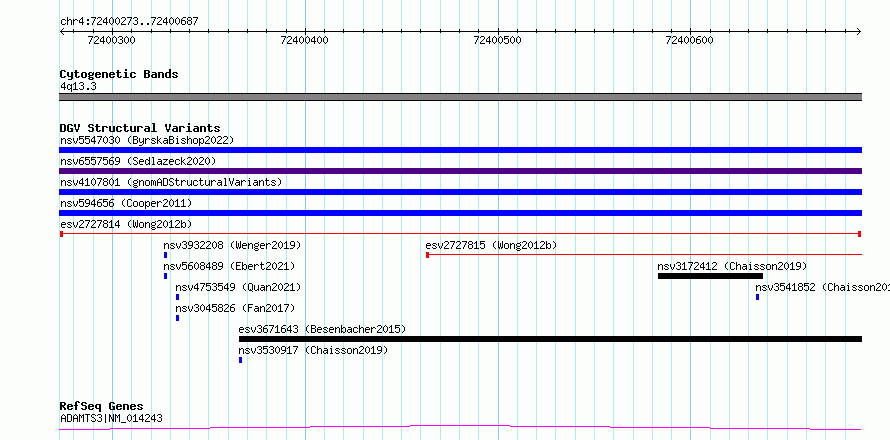The height and width of the screenshot is (440, 890).
Task: Click the RefSeq Genes track title
Action: coord(101,407)
